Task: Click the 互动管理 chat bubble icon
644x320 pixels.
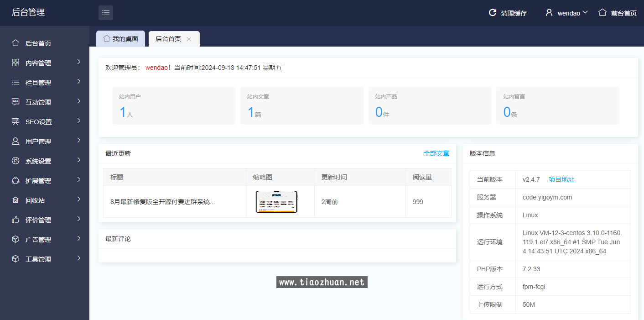Action: click(x=16, y=102)
